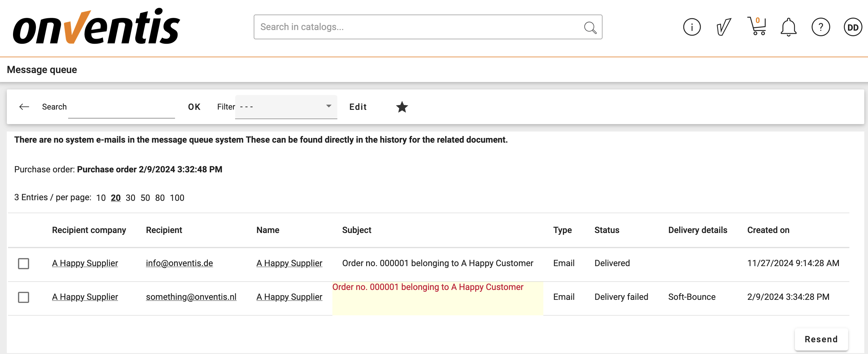Image resolution: width=868 pixels, height=354 pixels.
Task: Open A Happy Supplier company in Delivered row
Action: coord(85,263)
